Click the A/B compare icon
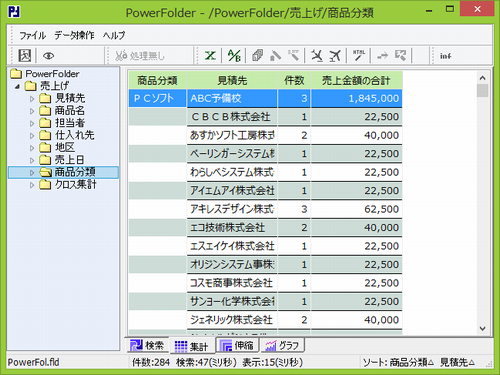 click(234, 56)
